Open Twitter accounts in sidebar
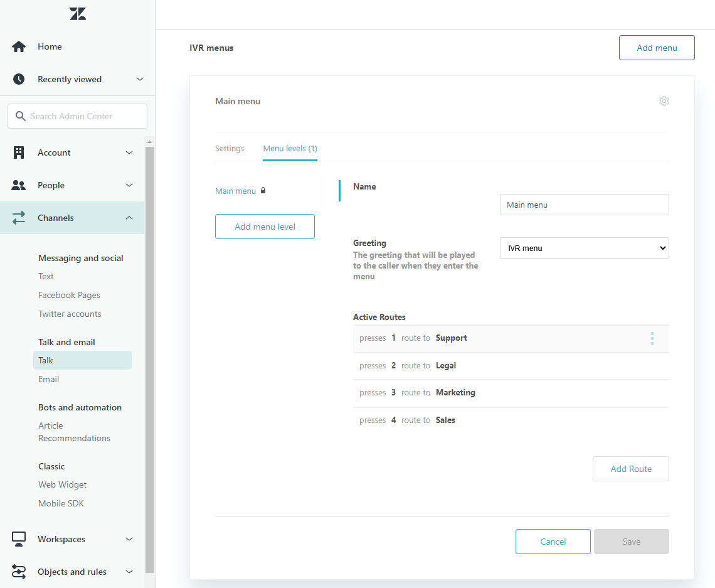 click(x=70, y=314)
